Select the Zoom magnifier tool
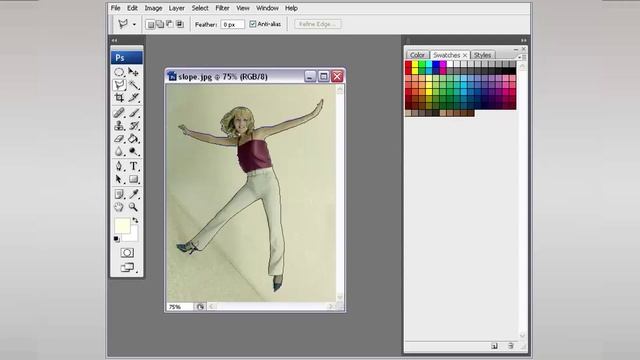Viewport: 640px width, 360px height. click(x=133, y=207)
